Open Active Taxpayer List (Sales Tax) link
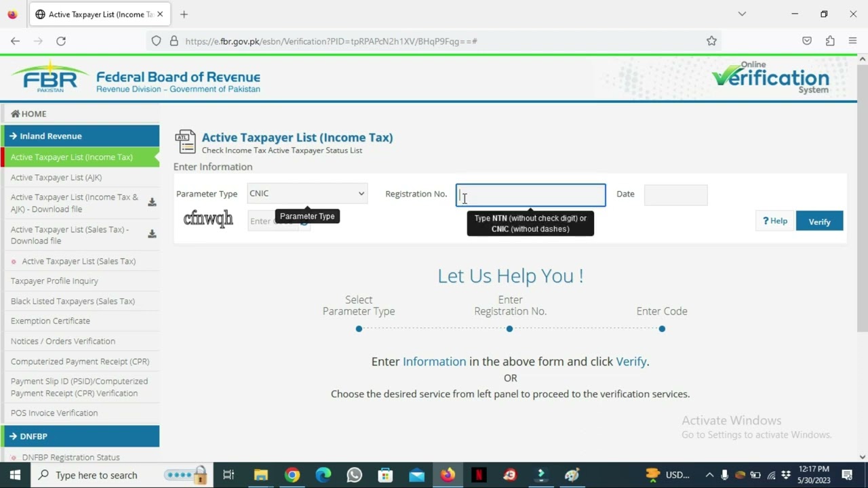Image resolution: width=868 pixels, height=488 pixels. (x=79, y=261)
